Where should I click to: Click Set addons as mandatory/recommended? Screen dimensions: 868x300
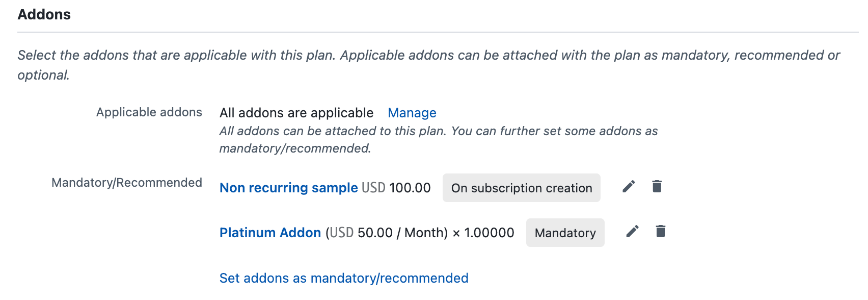(x=343, y=278)
